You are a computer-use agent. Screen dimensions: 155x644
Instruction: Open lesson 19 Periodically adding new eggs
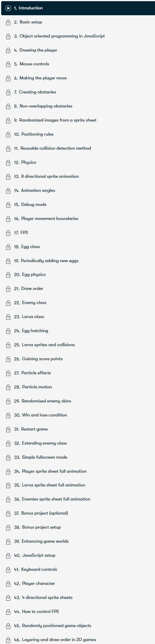coord(78,261)
